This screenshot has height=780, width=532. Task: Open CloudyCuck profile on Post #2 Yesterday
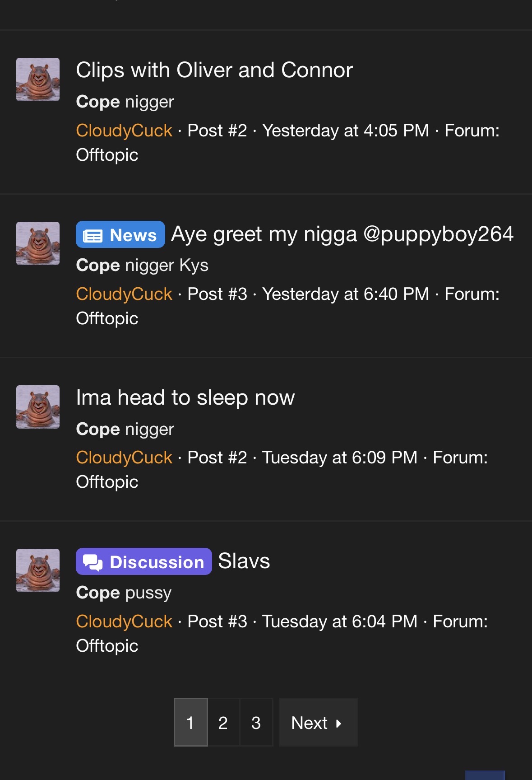coord(124,131)
